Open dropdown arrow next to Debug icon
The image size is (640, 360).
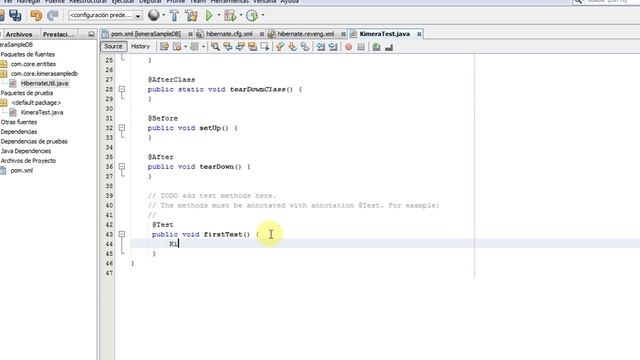pyautogui.click(x=241, y=16)
